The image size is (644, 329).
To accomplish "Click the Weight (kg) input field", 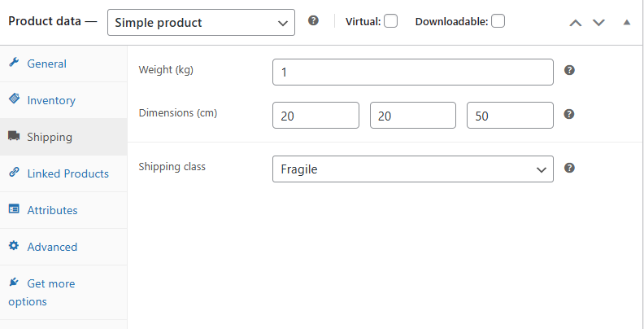I will (x=413, y=72).
